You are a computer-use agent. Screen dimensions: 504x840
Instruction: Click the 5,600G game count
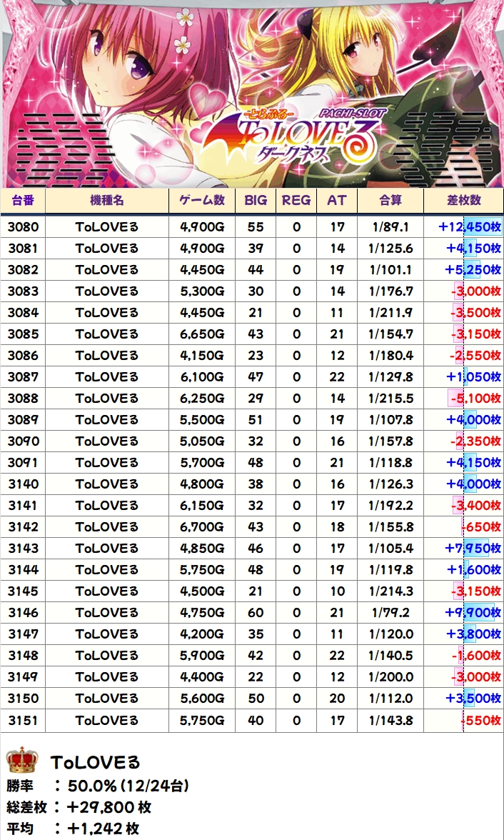click(x=202, y=699)
